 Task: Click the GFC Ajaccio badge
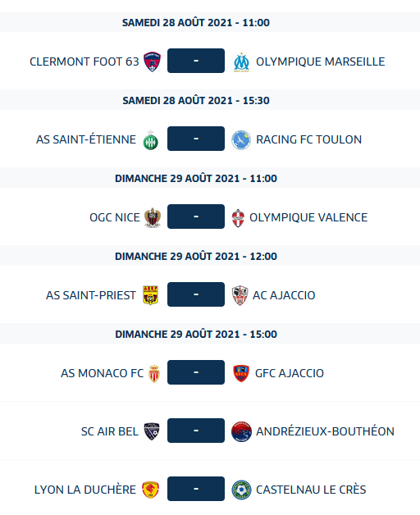[241, 373]
